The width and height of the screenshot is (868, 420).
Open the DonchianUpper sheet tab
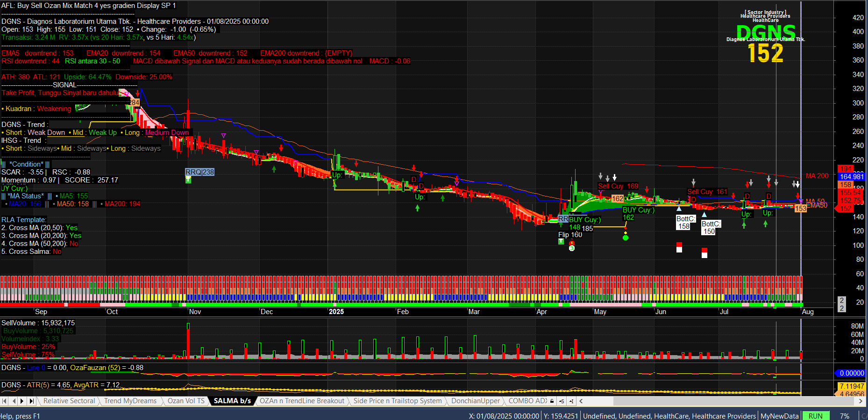click(476, 401)
